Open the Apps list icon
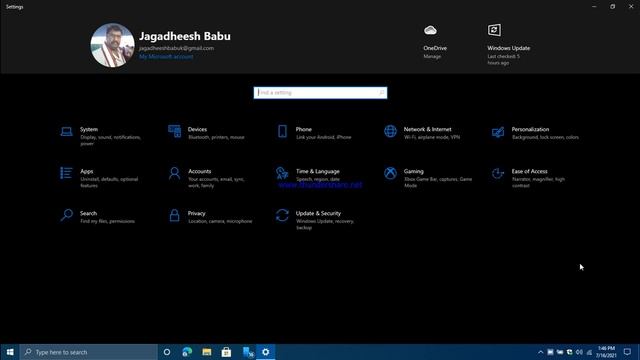640x360 pixels. (x=66, y=173)
